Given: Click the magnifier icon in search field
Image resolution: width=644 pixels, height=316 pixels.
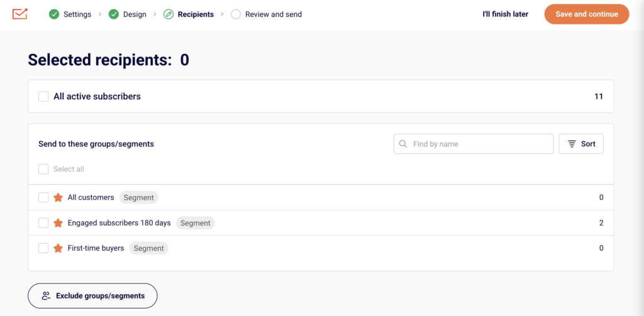Looking at the screenshot, I should (403, 144).
